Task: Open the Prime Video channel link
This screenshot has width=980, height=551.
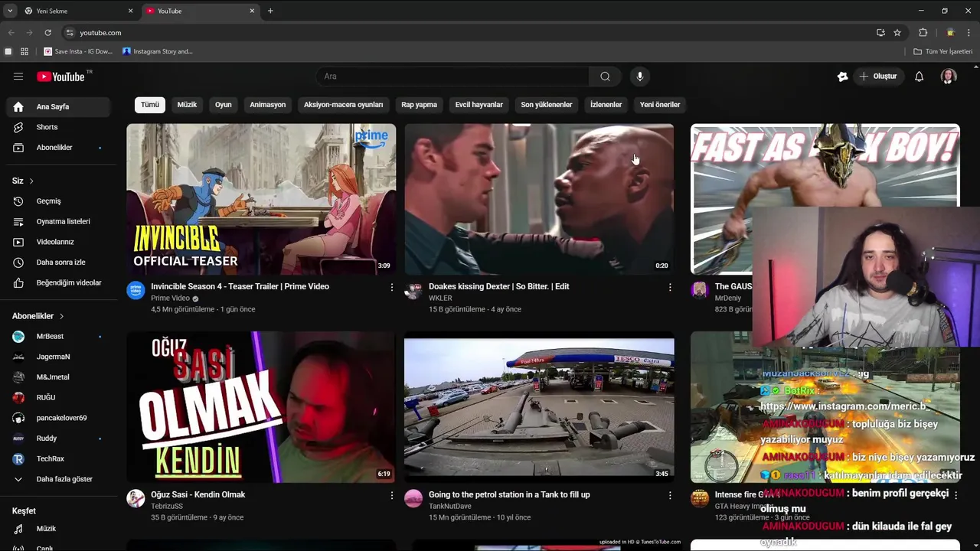Action: (170, 298)
